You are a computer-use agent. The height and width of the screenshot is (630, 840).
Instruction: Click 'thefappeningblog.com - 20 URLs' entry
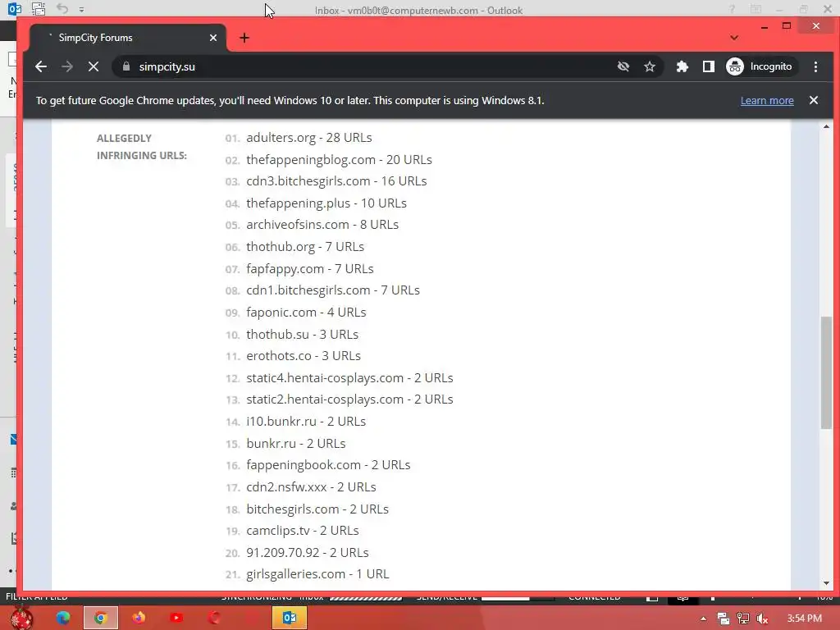339,160
